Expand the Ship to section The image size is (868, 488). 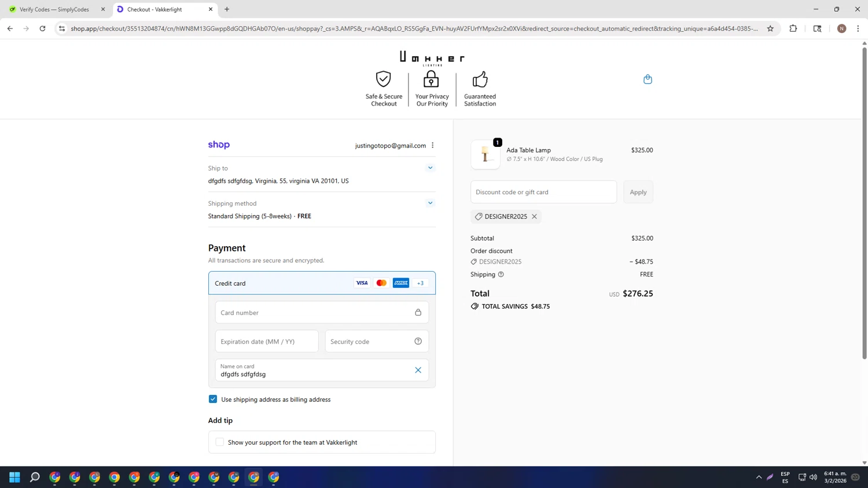(x=430, y=168)
